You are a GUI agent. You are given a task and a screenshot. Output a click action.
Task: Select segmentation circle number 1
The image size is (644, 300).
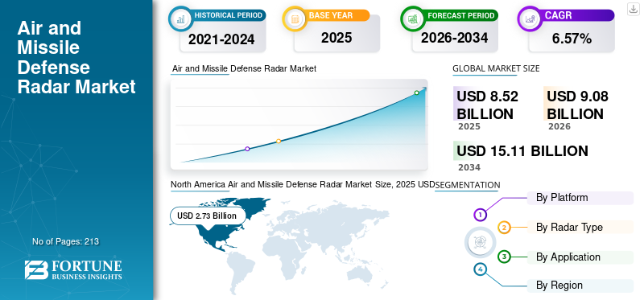pyautogui.click(x=480, y=214)
